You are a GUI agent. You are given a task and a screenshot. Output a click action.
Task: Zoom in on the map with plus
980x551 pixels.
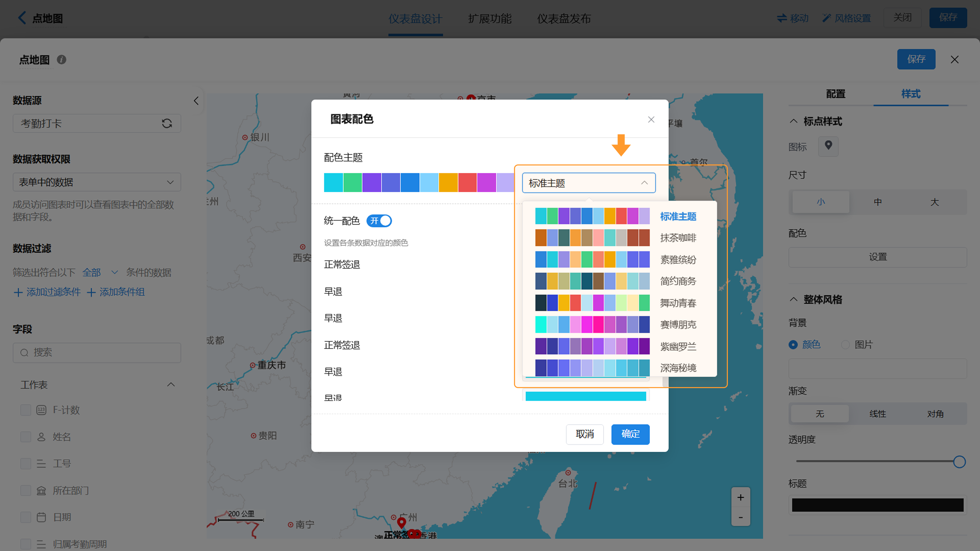740,497
